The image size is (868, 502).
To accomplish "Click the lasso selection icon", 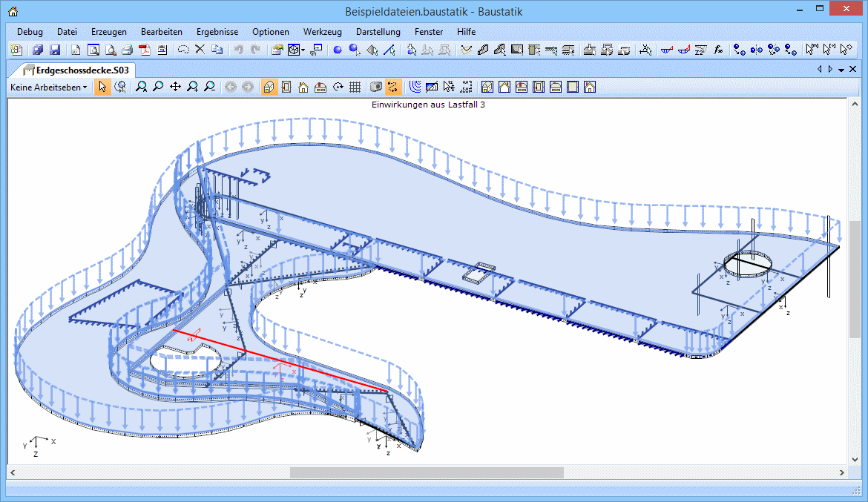I will 183,50.
